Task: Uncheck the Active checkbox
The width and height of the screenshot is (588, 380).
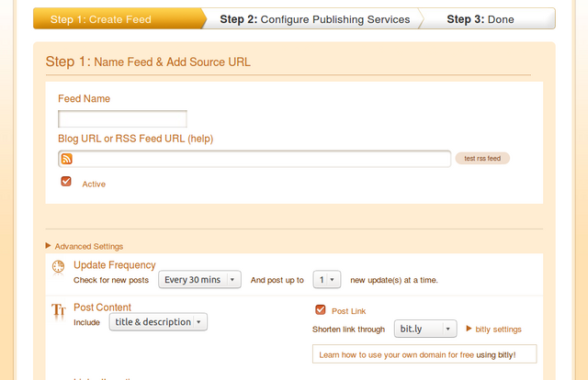Action: click(x=66, y=182)
